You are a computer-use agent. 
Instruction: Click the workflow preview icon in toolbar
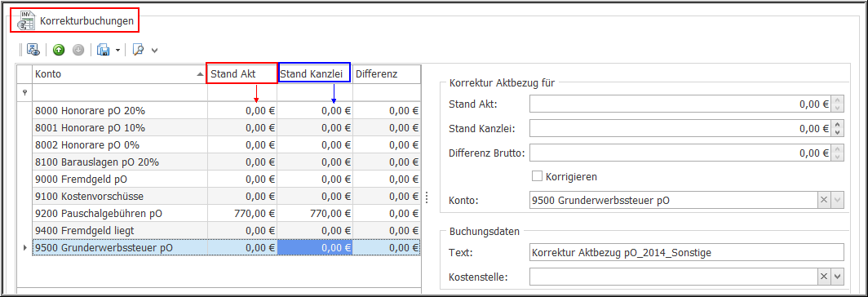pos(33,50)
